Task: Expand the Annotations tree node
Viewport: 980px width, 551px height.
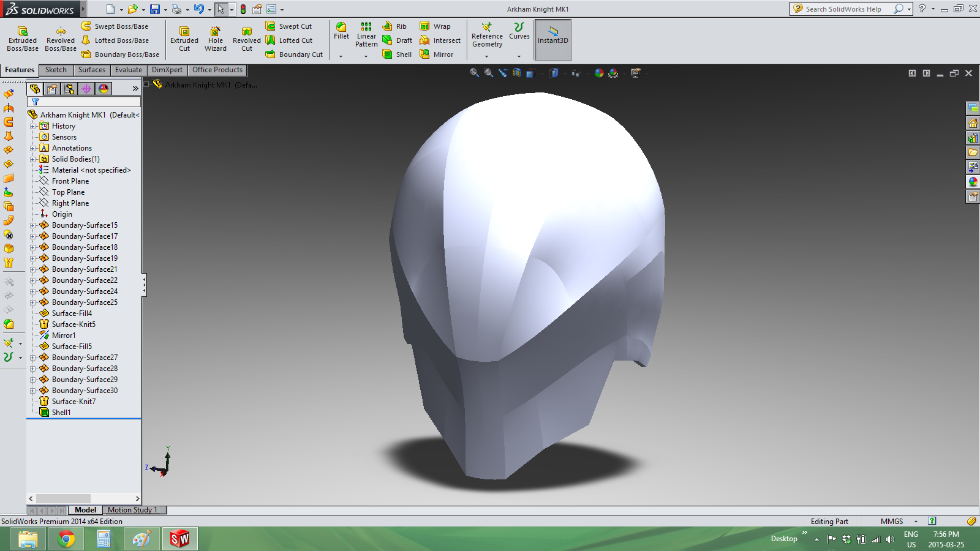Action: [33, 148]
